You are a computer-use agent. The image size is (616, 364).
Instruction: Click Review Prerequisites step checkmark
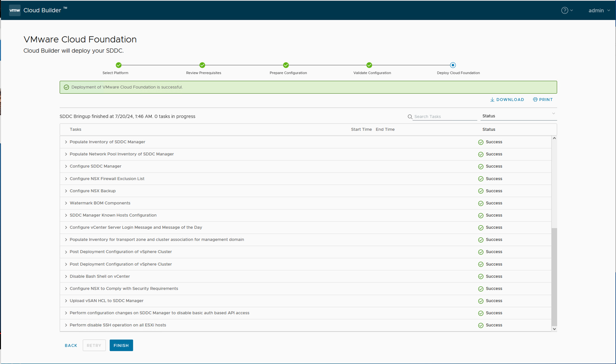tap(202, 65)
